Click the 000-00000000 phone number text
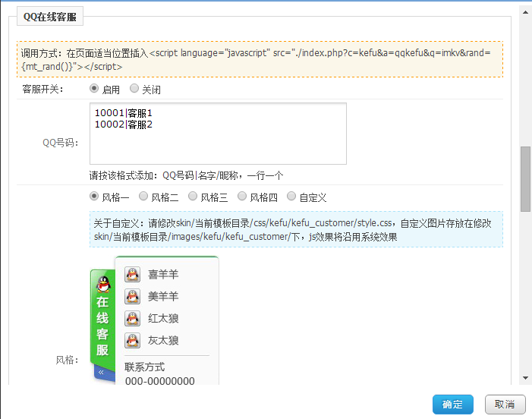This screenshot has width=532, height=419. (160, 381)
